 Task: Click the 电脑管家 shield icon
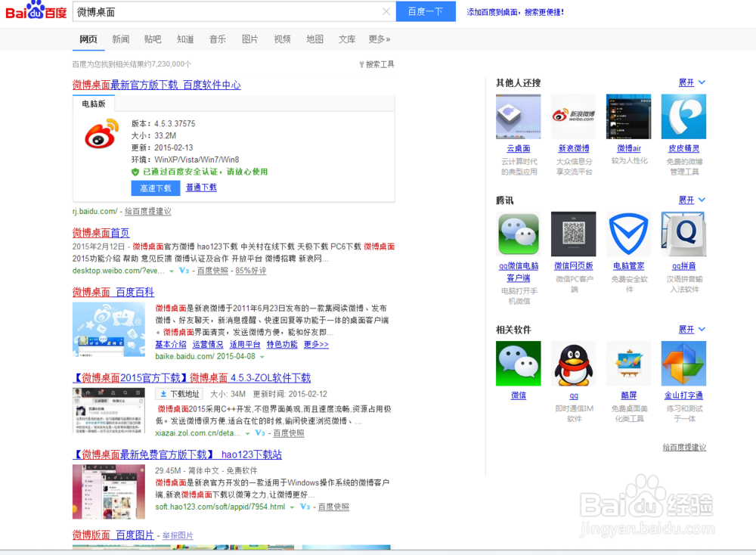pos(629,234)
